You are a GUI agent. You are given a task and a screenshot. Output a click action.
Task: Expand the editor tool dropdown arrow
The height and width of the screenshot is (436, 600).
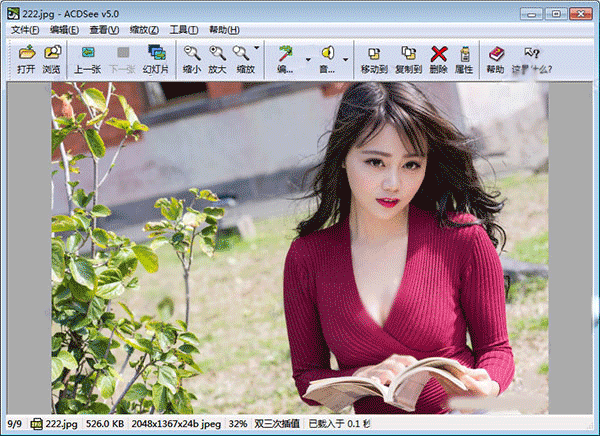click(308, 60)
